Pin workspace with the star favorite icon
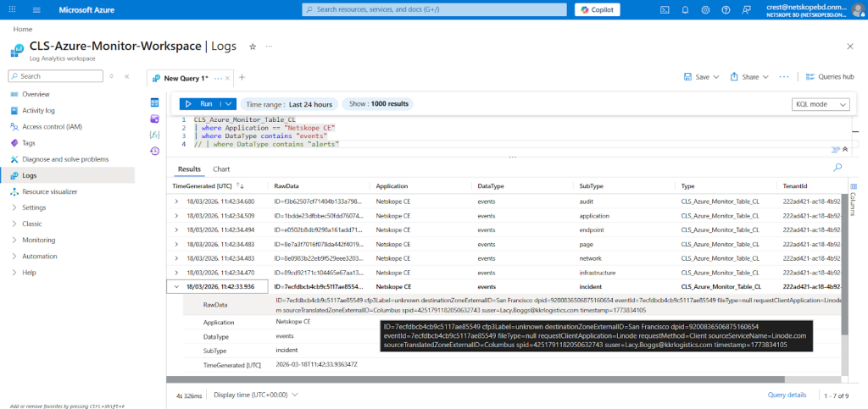The height and width of the screenshot is (409, 868). [253, 47]
